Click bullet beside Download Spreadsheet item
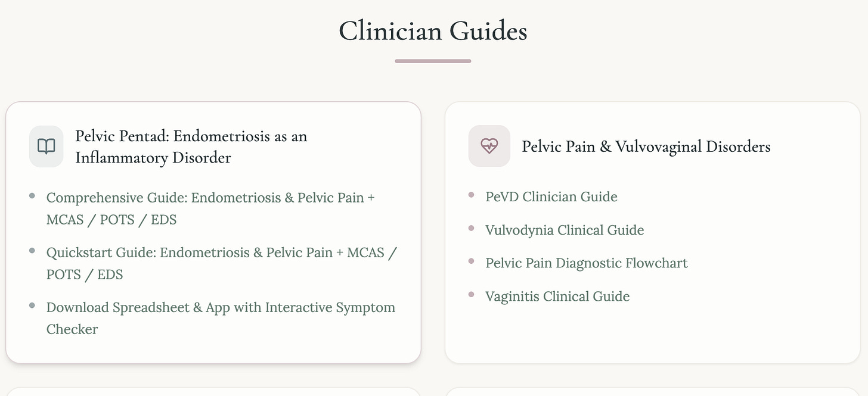 click(x=32, y=305)
